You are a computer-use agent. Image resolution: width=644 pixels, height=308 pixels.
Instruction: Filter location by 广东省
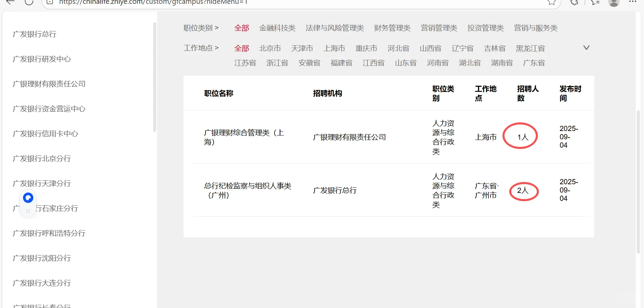(534, 63)
